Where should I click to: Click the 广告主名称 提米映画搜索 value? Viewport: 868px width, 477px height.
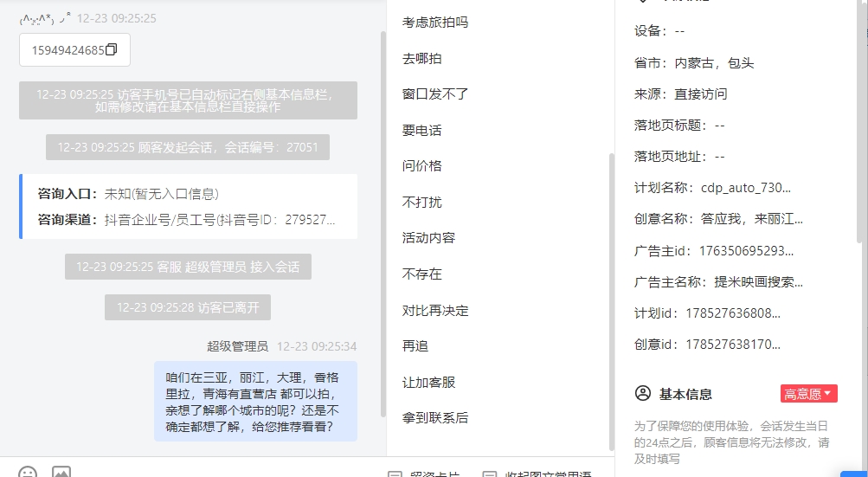758,282
